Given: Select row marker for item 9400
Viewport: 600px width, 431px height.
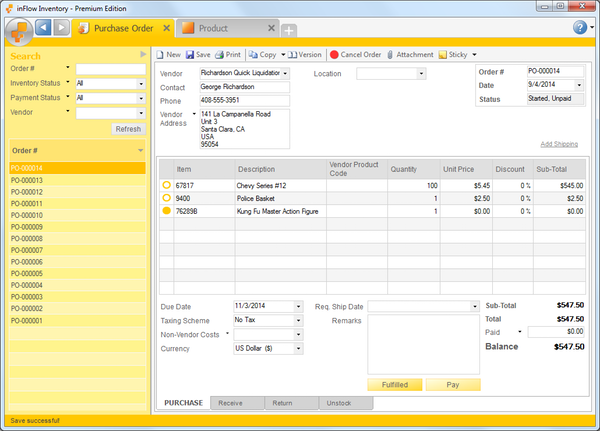Looking at the screenshot, I should (x=167, y=199).
